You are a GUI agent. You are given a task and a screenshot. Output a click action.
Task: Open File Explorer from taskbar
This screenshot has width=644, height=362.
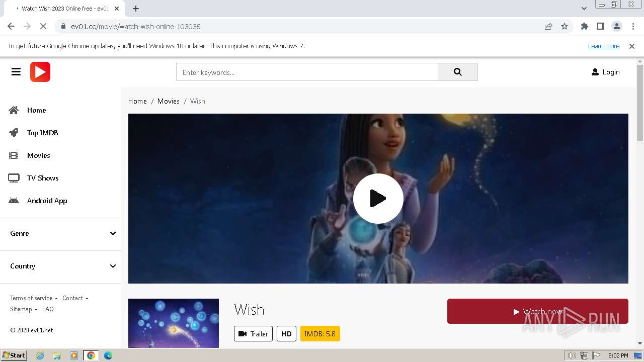point(57,355)
